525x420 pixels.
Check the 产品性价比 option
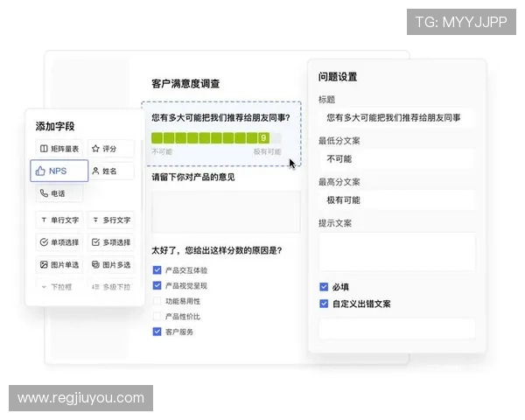tap(157, 316)
